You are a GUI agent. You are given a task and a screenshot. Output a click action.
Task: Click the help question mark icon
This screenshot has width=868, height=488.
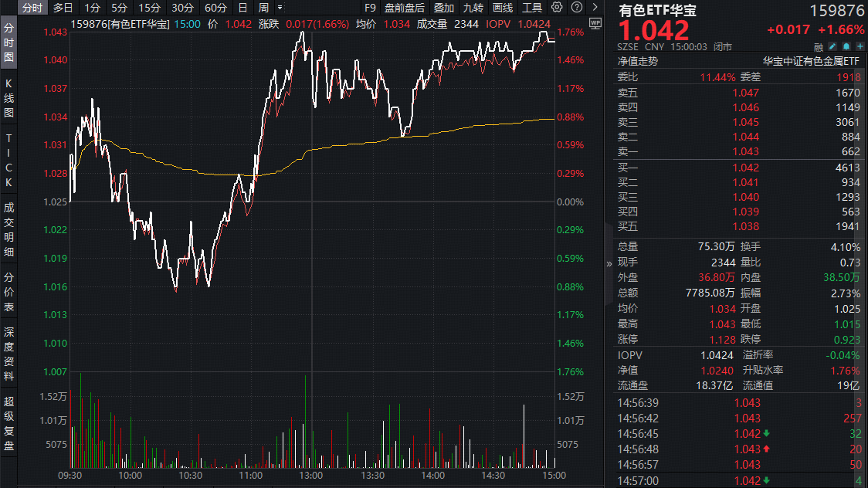[576, 8]
